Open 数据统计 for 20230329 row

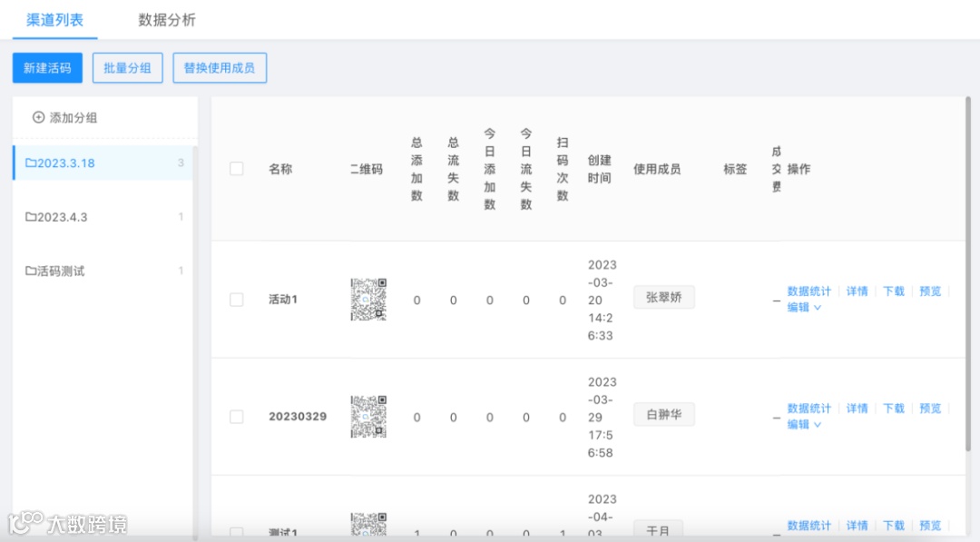(x=808, y=409)
